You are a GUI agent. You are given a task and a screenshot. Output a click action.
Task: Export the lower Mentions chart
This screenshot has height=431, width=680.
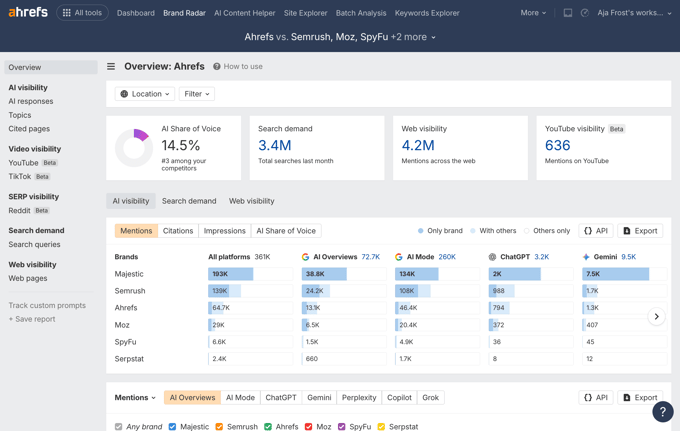click(640, 397)
